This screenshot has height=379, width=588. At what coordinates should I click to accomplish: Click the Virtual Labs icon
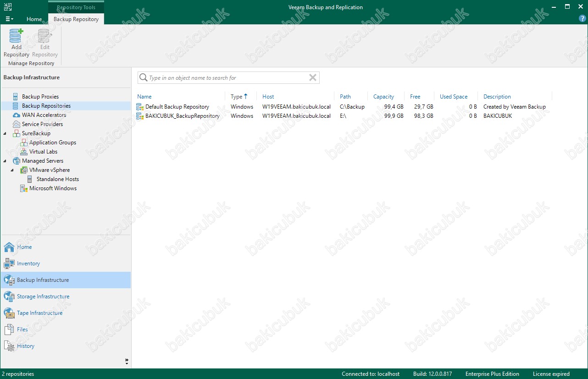(x=23, y=152)
